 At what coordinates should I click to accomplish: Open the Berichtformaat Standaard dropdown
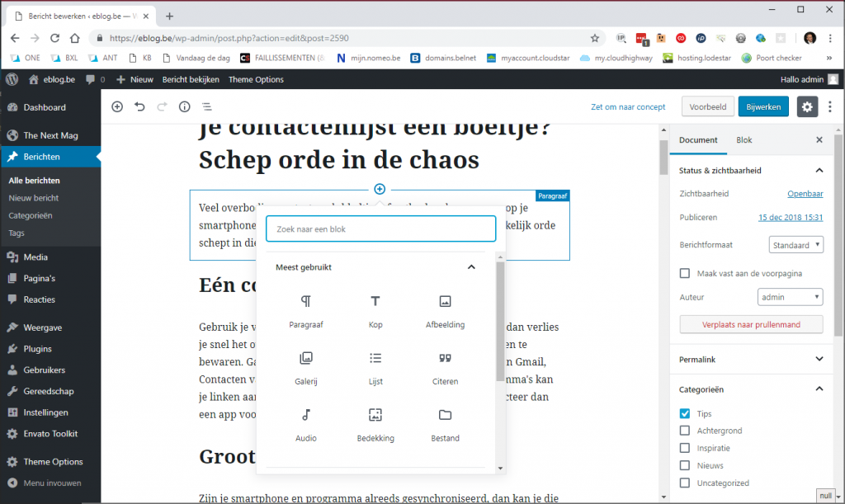pyautogui.click(x=795, y=245)
